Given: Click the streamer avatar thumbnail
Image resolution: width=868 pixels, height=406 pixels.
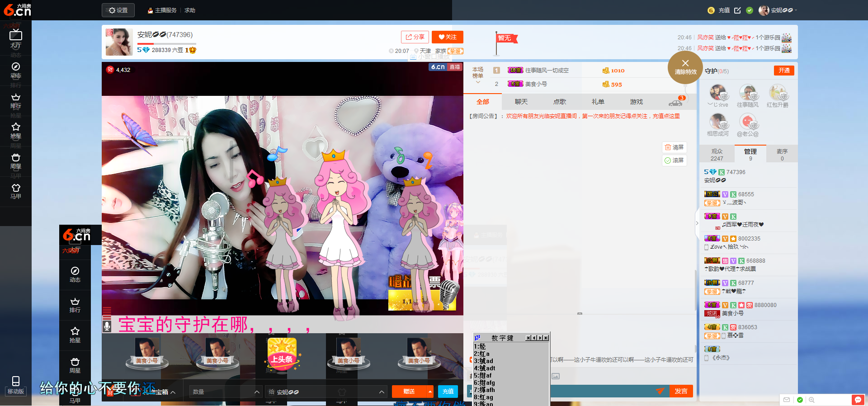Looking at the screenshot, I should pyautogui.click(x=119, y=42).
